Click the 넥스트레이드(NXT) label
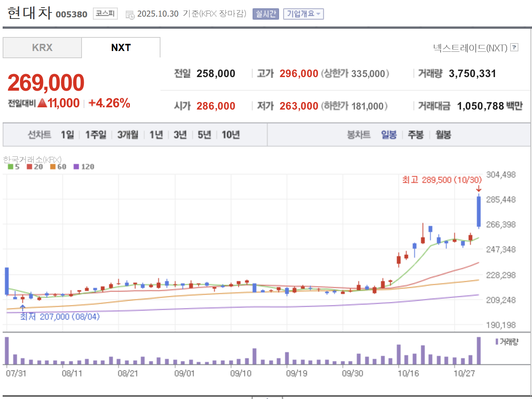The width and height of the screenshot is (532, 399). pyautogui.click(x=470, y=48)
